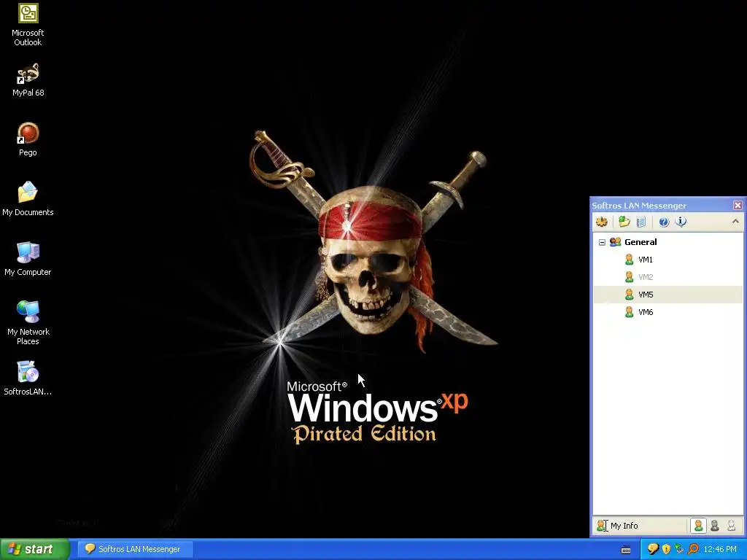The height and width of the screenshot is (560, 747).
Task: Open the My Computer desktop icon
Action: click(x=28, y=259)
